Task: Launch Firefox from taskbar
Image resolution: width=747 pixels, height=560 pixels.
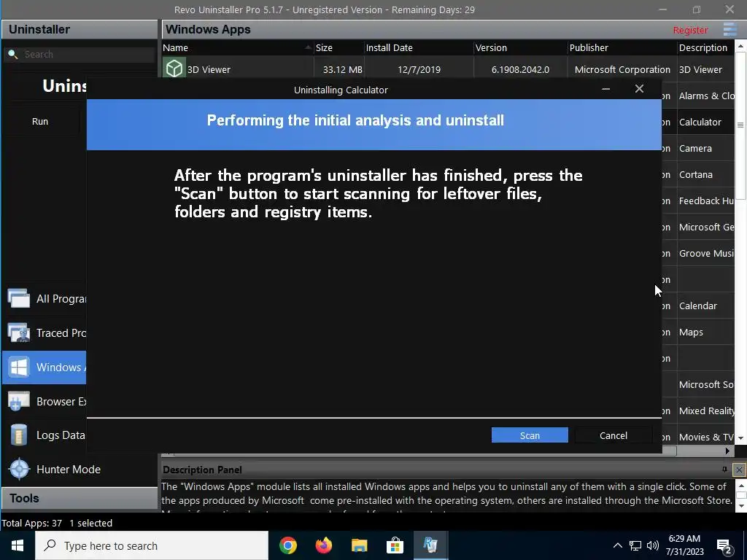Action: [x=324, y=545]
